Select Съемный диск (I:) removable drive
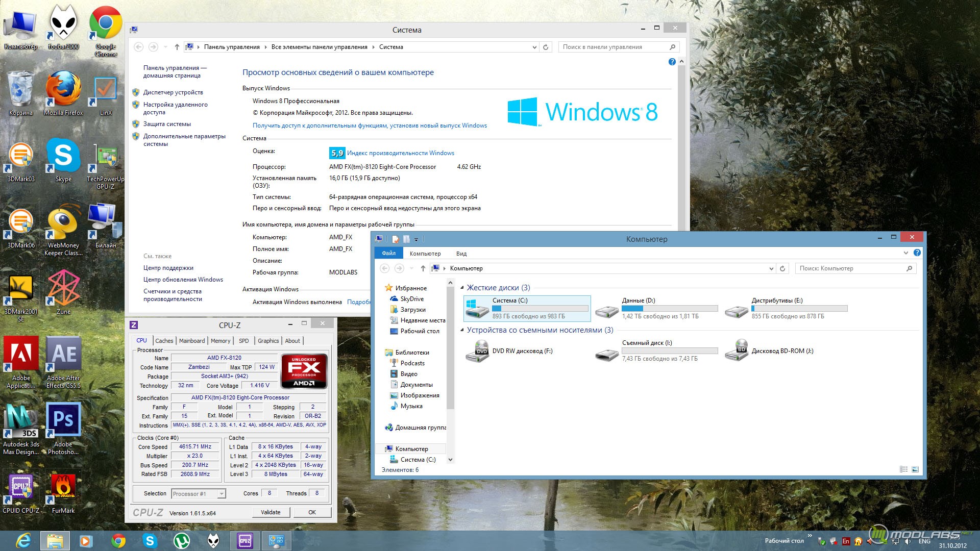This screenshot has height=551, width=980. point(656,351)
